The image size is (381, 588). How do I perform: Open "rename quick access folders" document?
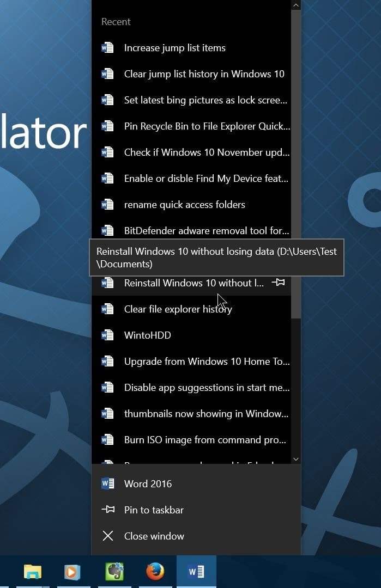click(191, 205)
